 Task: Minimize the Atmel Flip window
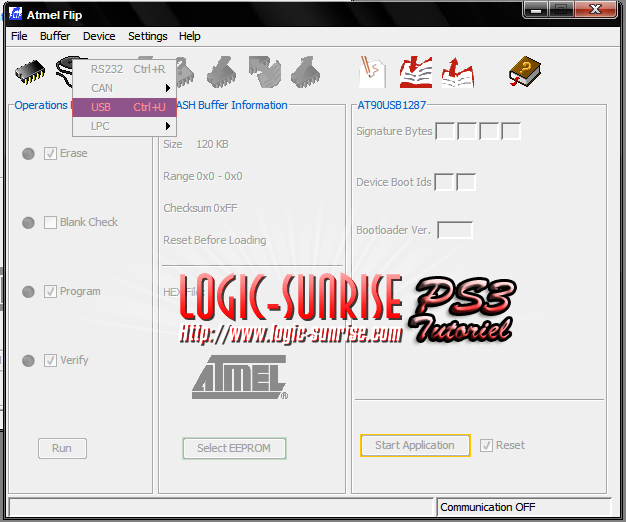[536, 10]
